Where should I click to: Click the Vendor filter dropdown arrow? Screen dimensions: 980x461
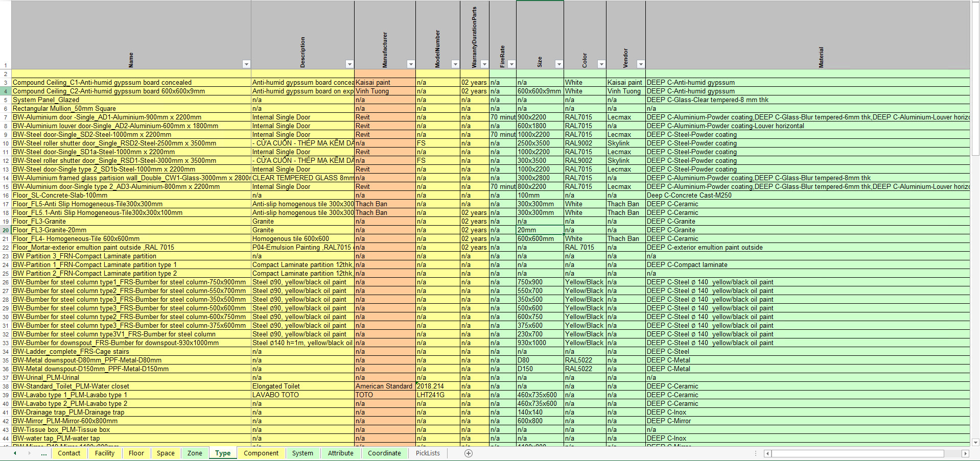(641, 64)
